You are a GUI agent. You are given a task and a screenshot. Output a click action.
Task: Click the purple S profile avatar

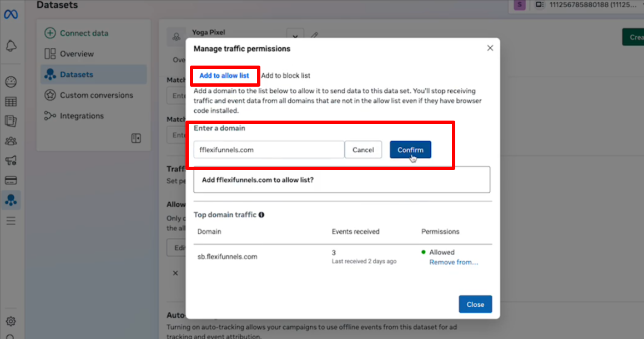520,5
